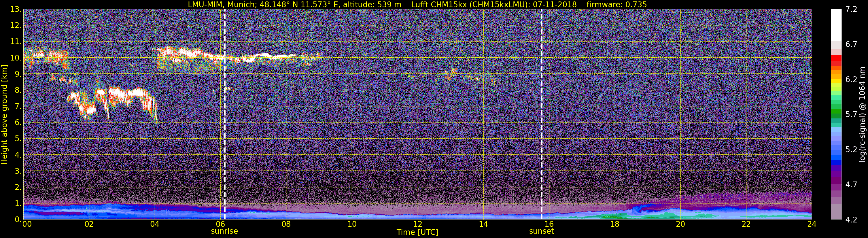The image size is (868, 238).
Task: Click the white segment at the colorbar top
Action: 836,25
